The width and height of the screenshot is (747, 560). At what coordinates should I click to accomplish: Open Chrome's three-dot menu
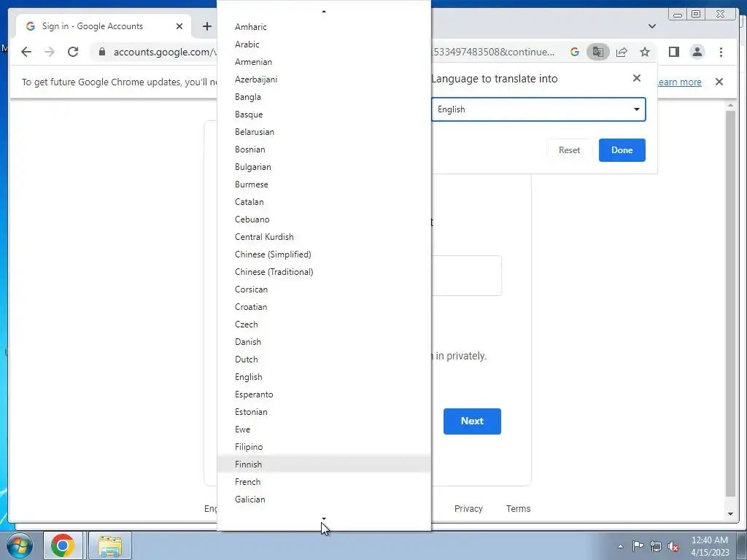click(x=721, y=52)
